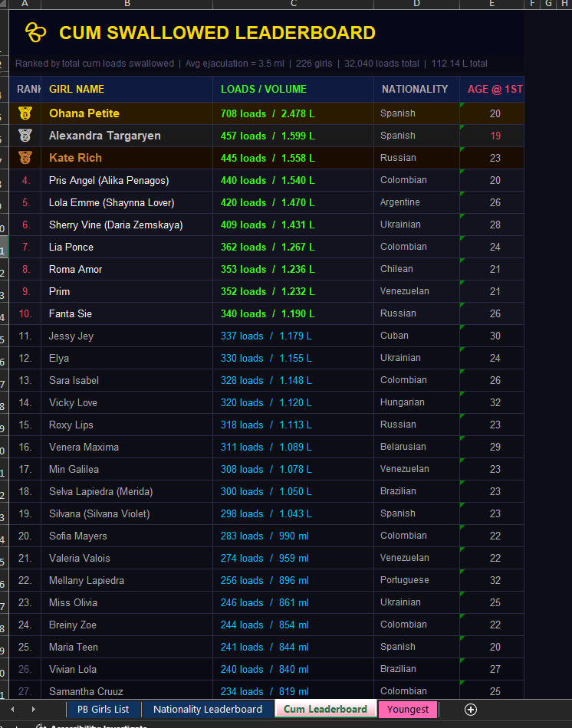The image size is (572, 728).
Task: Select column B header
Action: pos(127,4)
